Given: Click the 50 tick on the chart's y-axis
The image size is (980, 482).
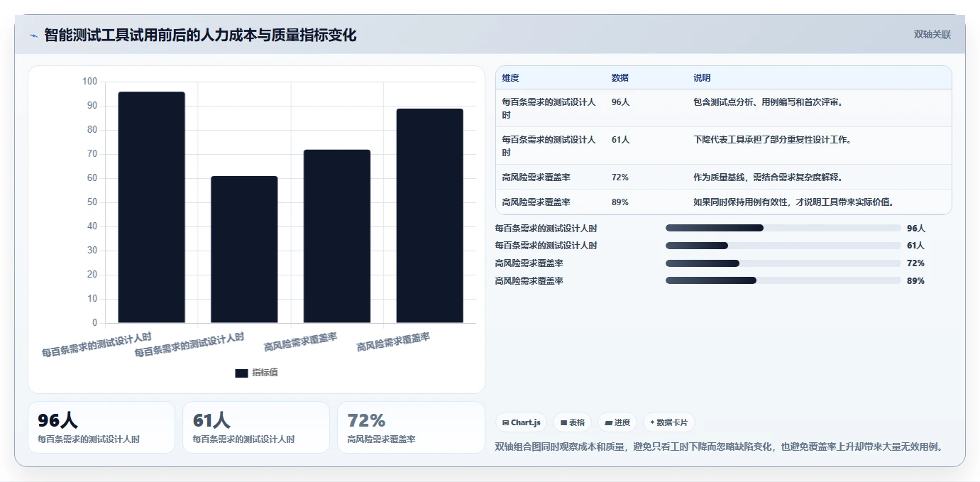Looking at the screenshot, I should (92, 202).
